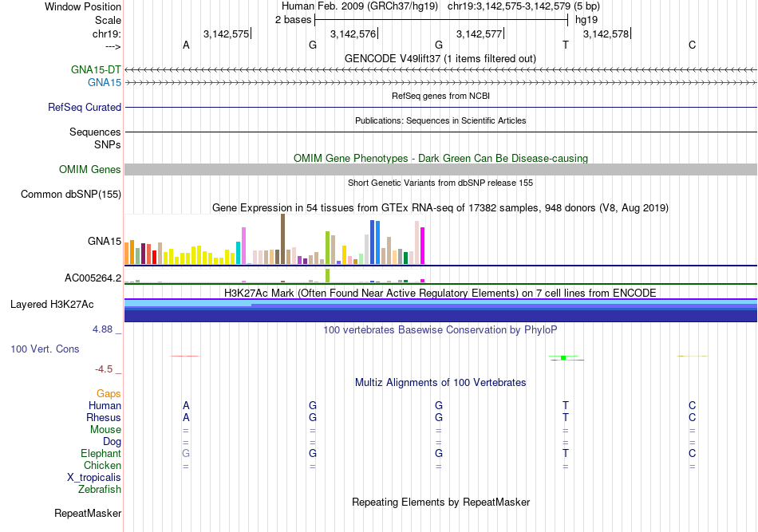Screen dimensions: 758x532
Task: Select the Elephant species label
Action: click(x=101, y=453)
